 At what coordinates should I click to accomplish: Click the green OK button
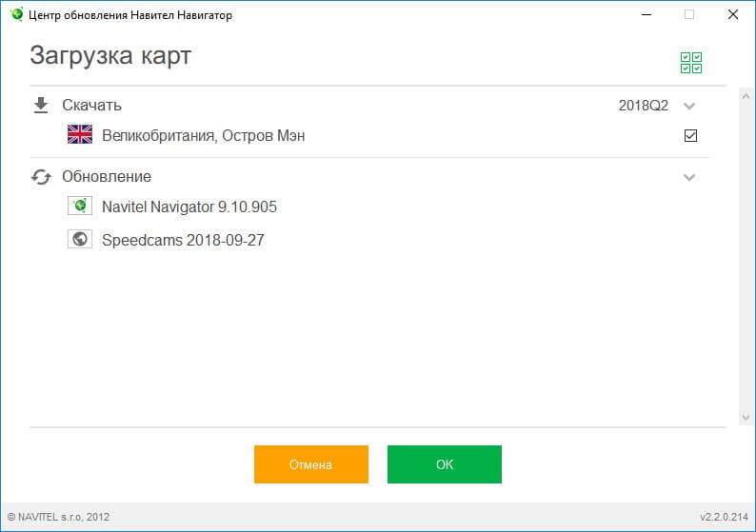[x=445, y=464]
